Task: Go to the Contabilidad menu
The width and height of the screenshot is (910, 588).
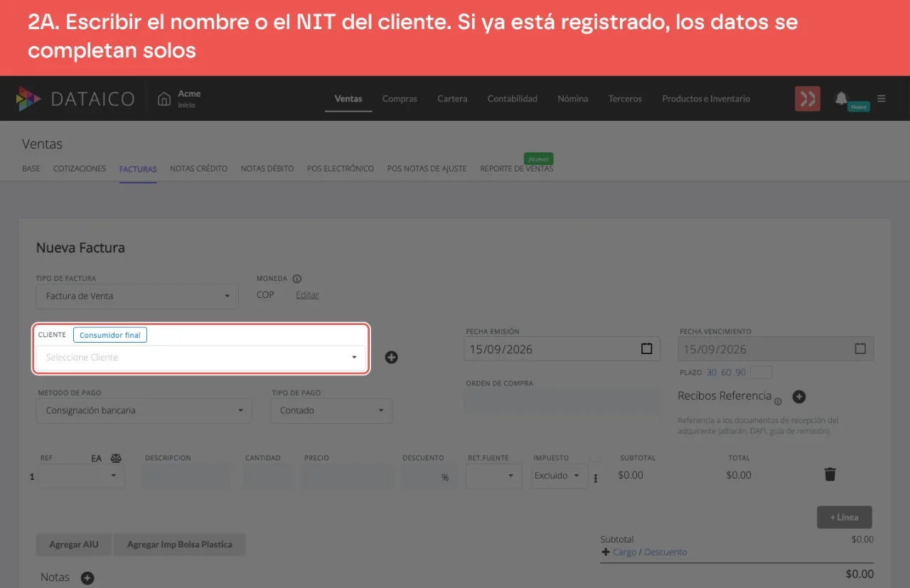Action: point(513,99)
